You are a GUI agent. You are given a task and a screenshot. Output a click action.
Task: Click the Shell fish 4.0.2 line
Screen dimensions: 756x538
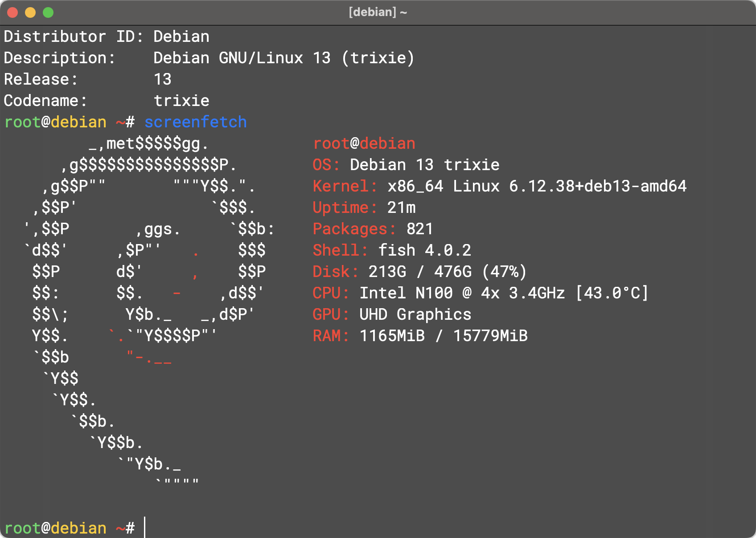(391, 250)
